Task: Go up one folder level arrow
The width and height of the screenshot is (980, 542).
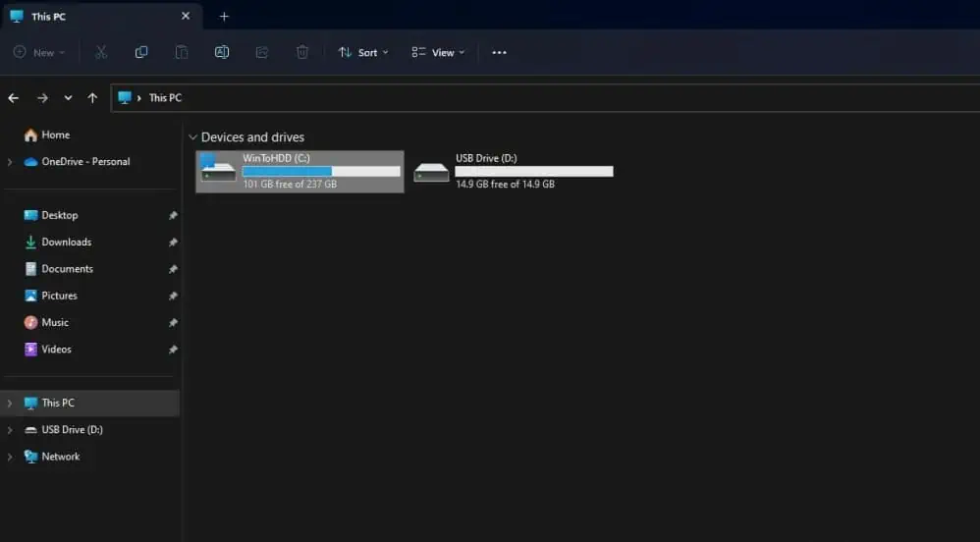Action: [x=92, y=98]
